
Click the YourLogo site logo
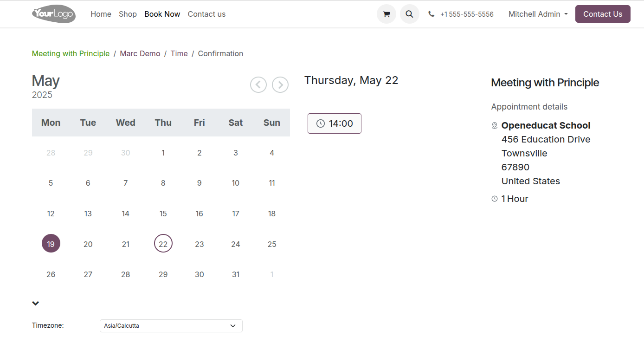(54, 14)
